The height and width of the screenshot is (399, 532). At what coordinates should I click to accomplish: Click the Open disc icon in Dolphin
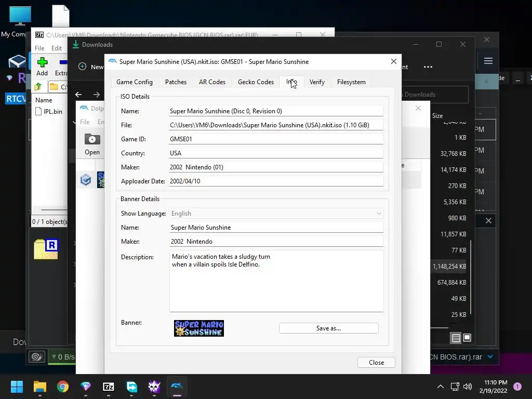pos(92,144)
